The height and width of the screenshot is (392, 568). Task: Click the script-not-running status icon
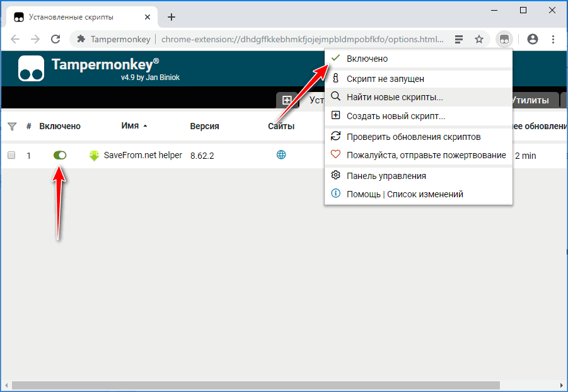(336, 78)
